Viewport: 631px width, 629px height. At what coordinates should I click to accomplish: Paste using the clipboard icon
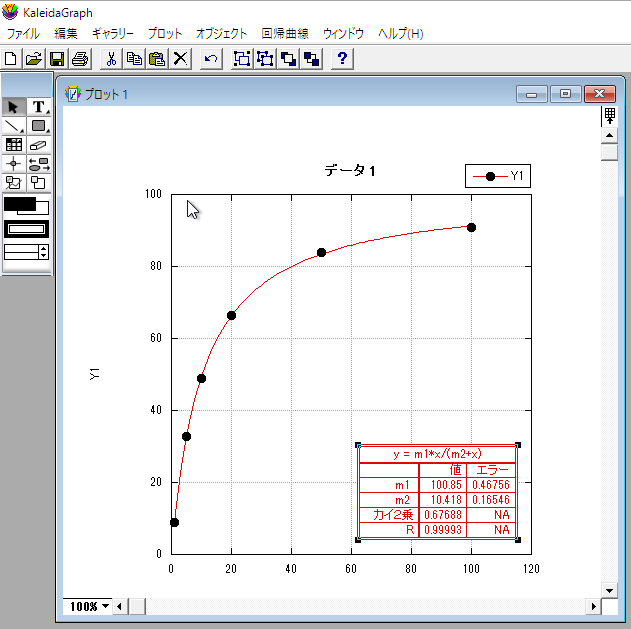click(157, 59)
